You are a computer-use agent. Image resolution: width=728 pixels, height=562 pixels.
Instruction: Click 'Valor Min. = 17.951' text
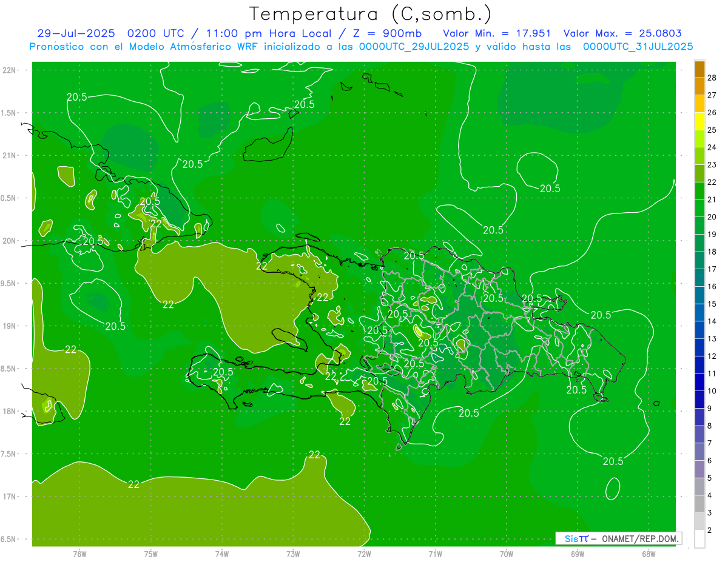click(497, 33)
